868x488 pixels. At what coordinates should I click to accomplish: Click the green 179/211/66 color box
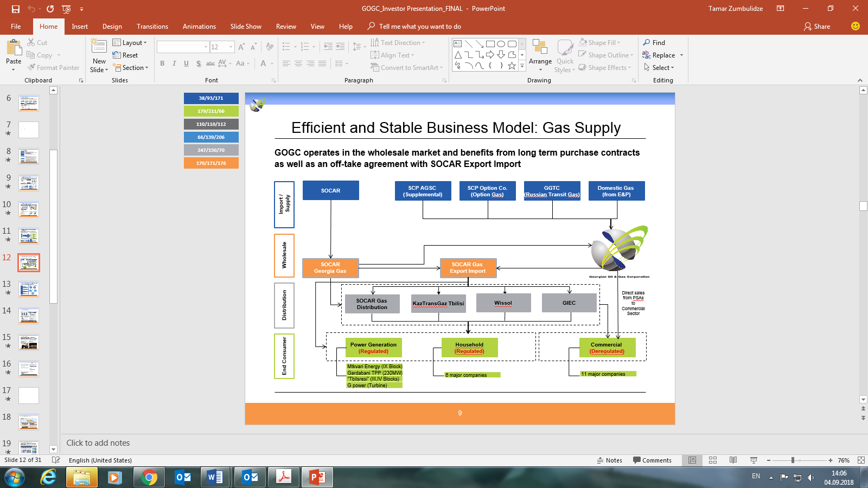[211, 111]
